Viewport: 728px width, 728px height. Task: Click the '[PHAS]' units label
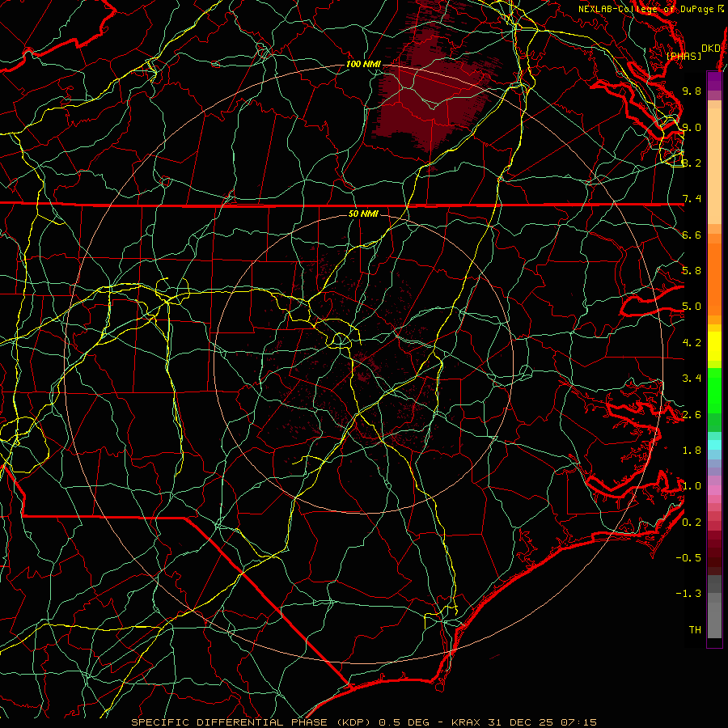tap(684, 57)
